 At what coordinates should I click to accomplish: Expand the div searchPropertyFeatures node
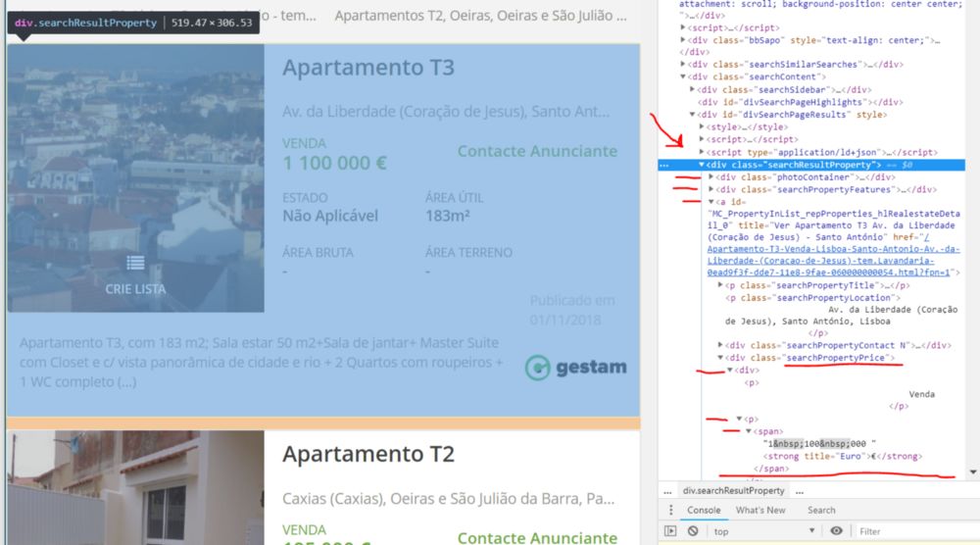click(710, 189)
